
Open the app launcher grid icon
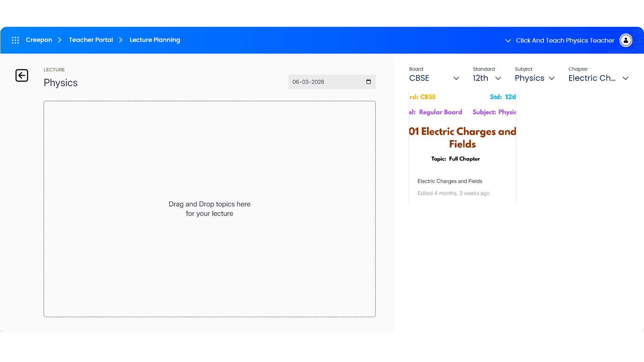[15, 40]
